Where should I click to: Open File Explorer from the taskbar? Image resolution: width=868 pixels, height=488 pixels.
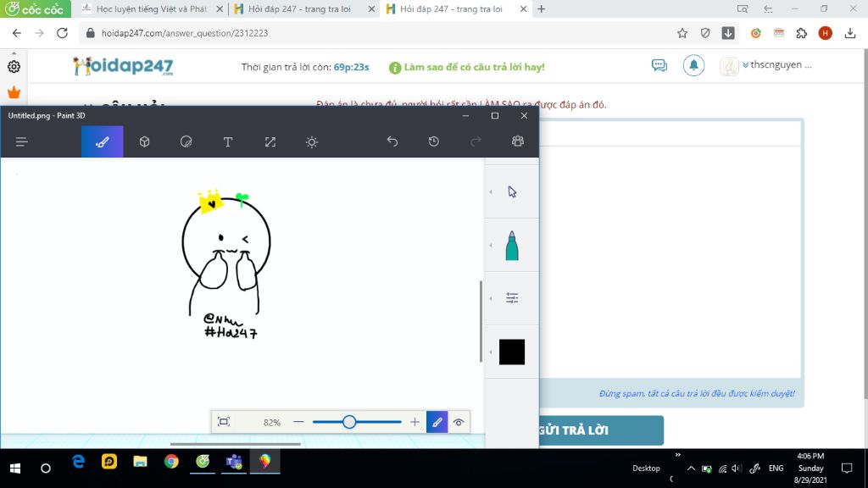pyautogui.click(x=140, y=462)
